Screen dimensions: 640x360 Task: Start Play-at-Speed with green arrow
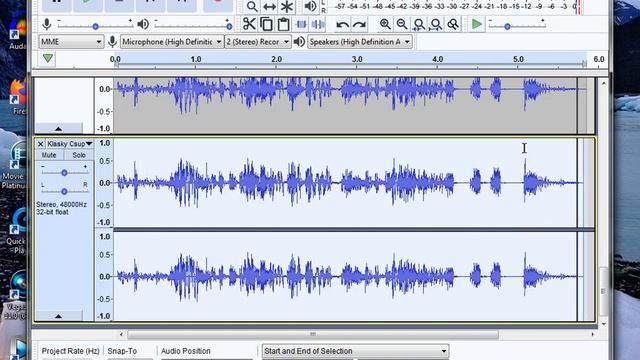(476, 24)
